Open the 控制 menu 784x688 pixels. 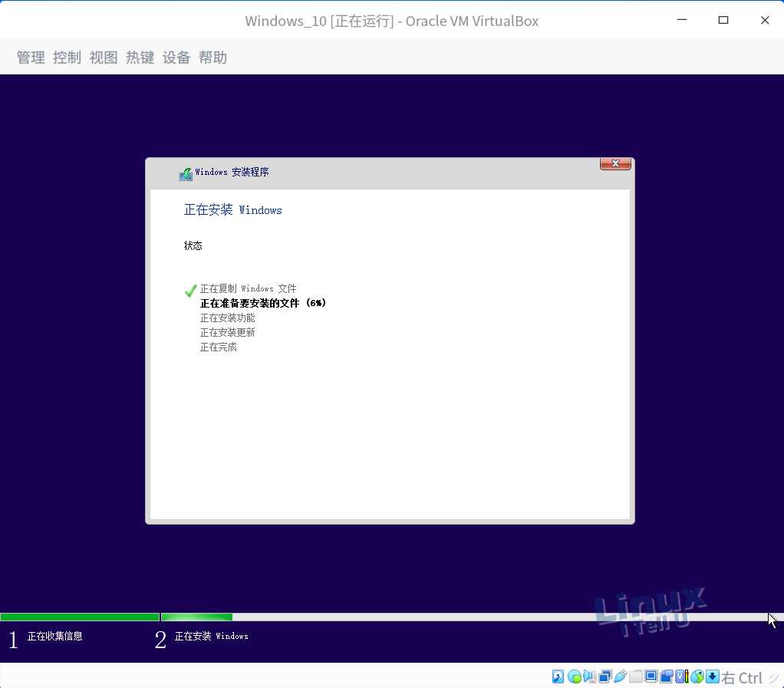(x=67, y=58)
